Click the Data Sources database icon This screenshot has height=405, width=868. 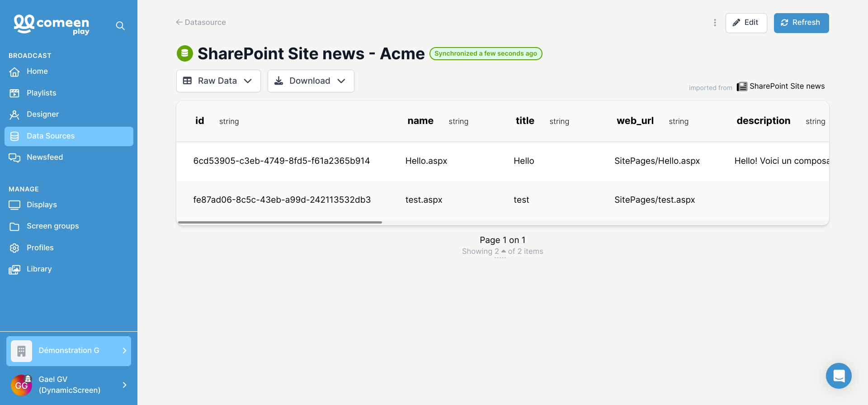(14, 136)
